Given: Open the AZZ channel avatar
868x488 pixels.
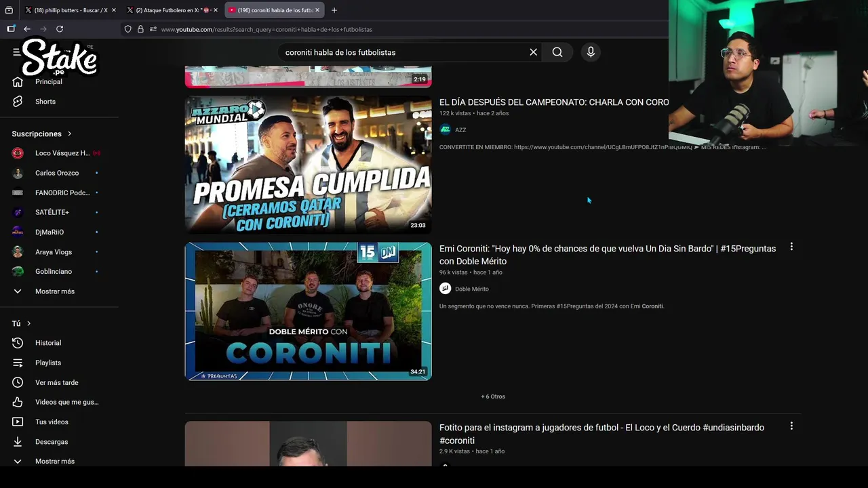Looking at the screenshot, I should click(445, 129).
